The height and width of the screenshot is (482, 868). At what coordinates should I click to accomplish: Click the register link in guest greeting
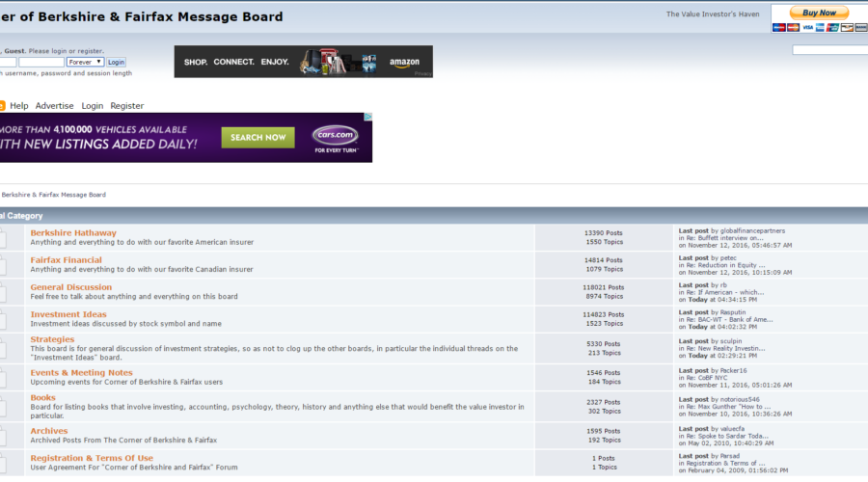(90, 51)
